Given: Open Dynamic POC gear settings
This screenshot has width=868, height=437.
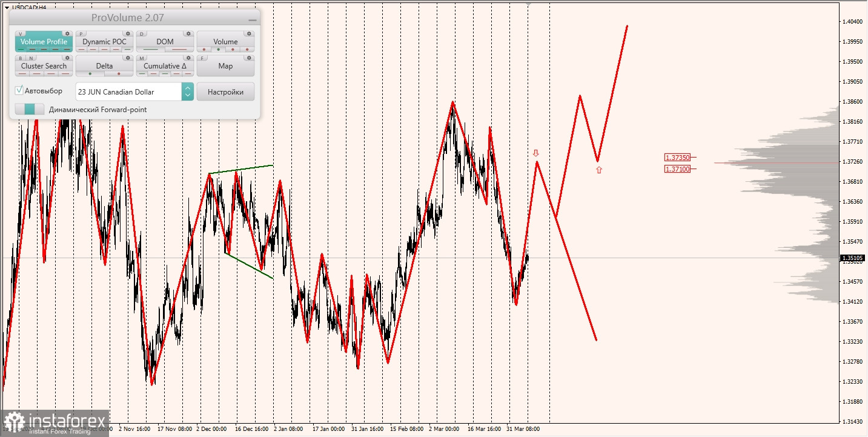Looking at the screenshot, I should click(x=128, y=33).
